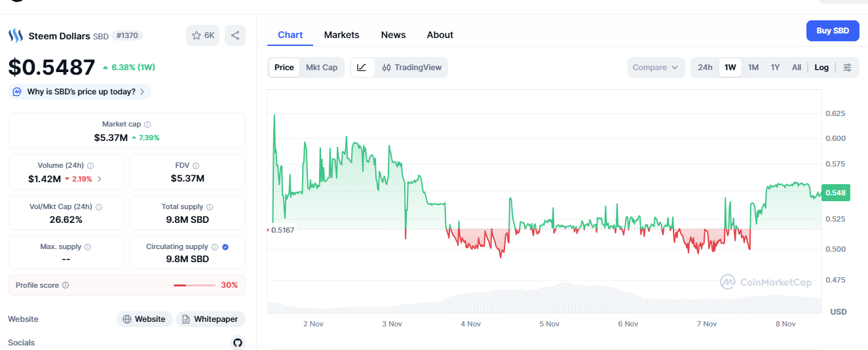Switch to TradingView chart mode
The height and width of the screenshot is (350, 868).
click(x=412, y=68)
